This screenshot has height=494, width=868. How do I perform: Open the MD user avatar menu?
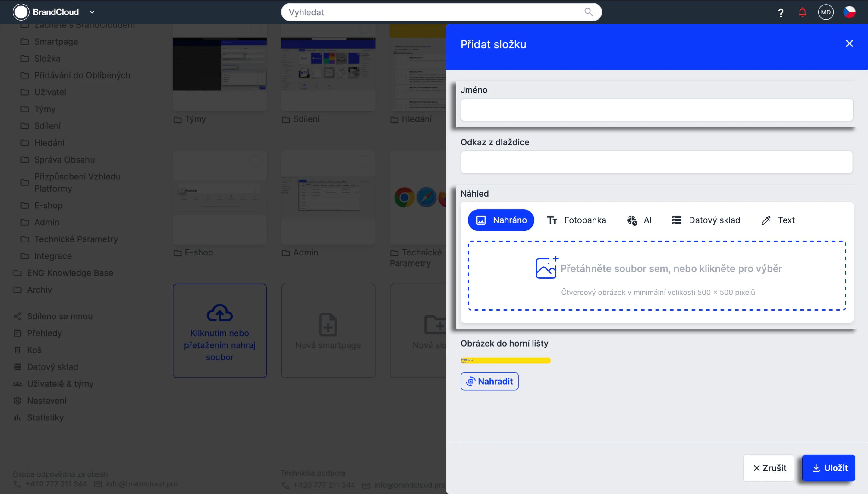826,12
